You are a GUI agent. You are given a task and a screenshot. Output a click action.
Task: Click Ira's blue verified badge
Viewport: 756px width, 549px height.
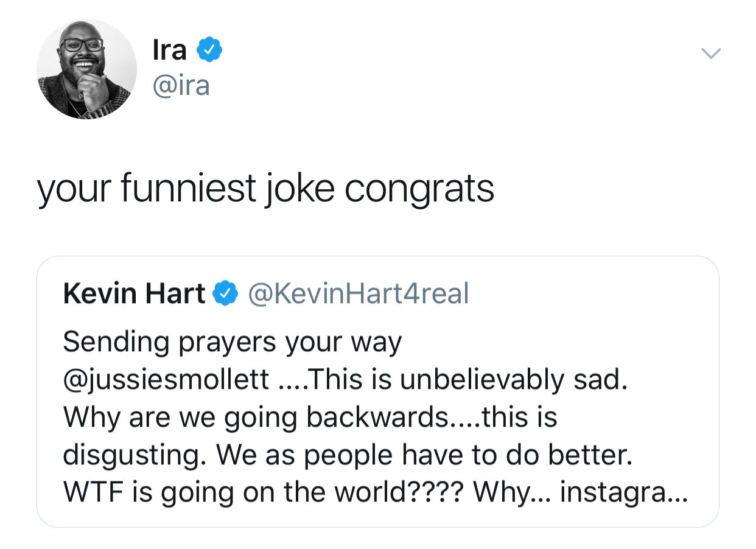[209, 51]
